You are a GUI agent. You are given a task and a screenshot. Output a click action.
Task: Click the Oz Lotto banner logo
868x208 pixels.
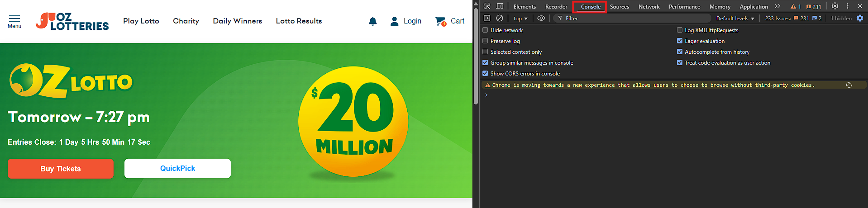tap(71, 81)
